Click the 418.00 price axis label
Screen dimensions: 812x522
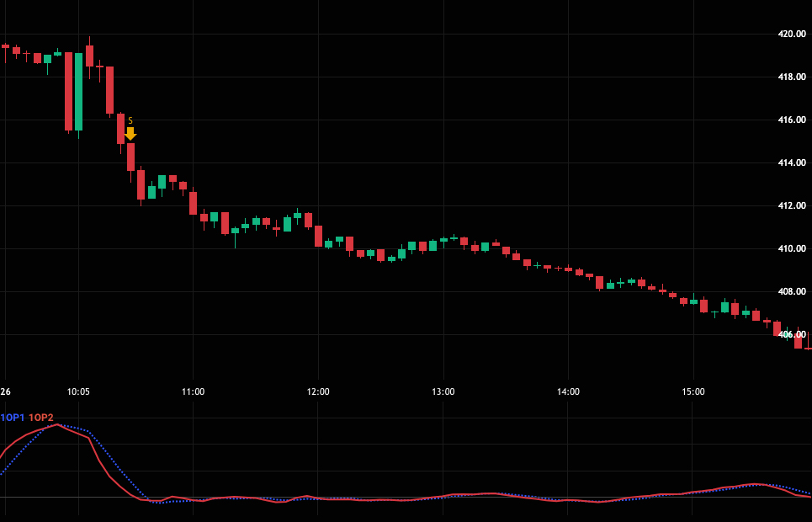point(792,77)
